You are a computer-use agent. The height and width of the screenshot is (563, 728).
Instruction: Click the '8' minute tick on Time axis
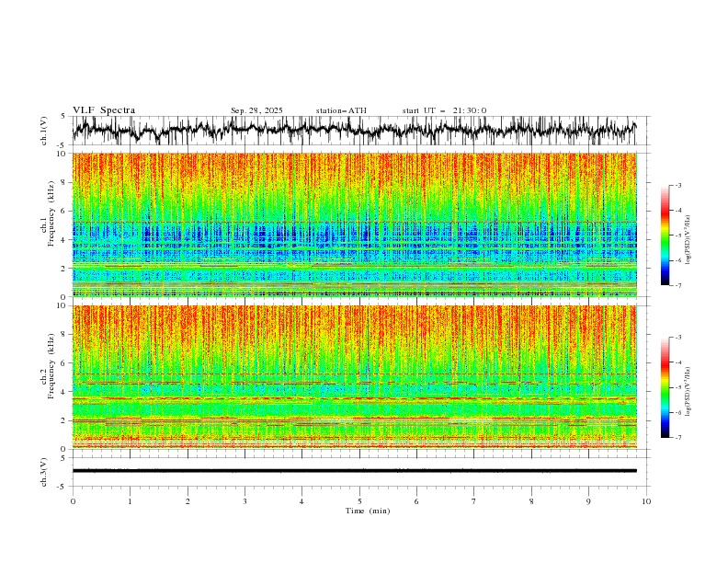pos(531,501)
